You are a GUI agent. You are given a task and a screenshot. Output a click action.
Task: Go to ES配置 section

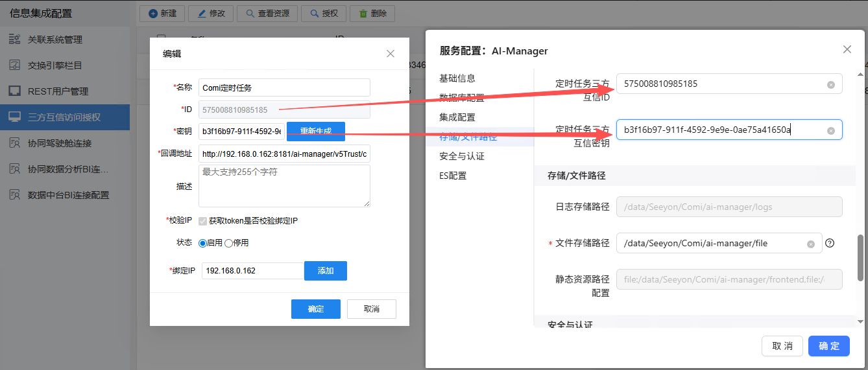click(453, 176)
